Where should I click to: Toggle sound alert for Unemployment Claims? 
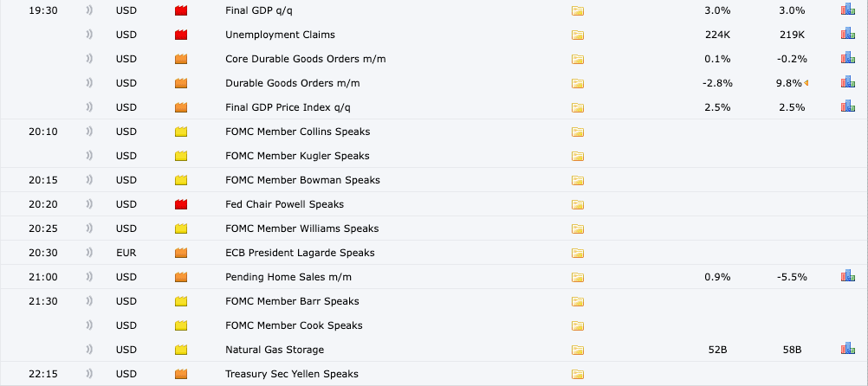(90, 35)
